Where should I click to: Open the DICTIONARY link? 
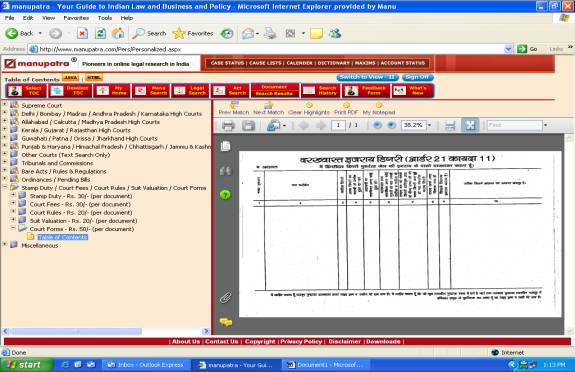[x=334, y=63]
